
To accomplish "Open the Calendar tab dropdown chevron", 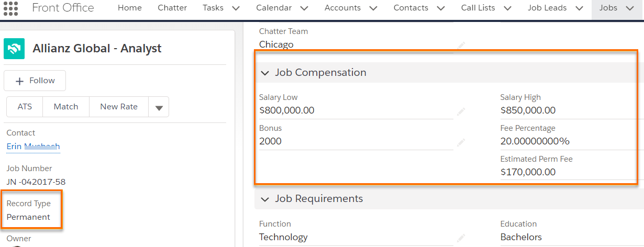I will pyautogui.click(x=304, y=8).
